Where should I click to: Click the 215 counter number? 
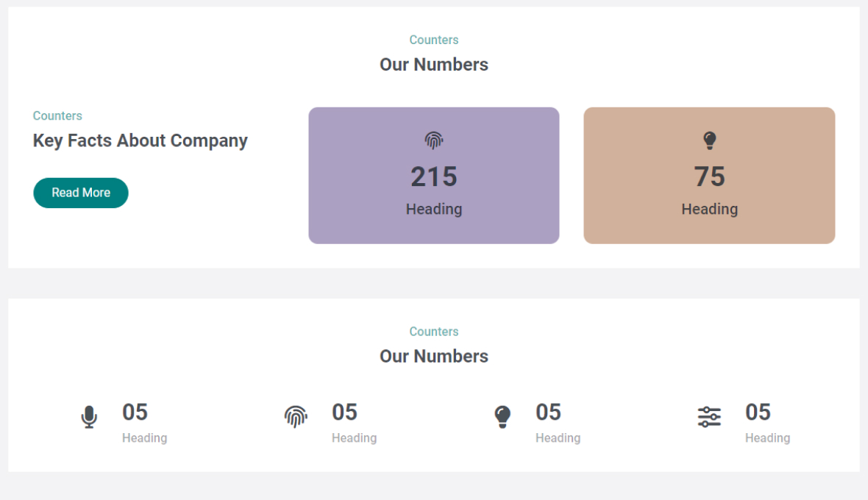434,176
